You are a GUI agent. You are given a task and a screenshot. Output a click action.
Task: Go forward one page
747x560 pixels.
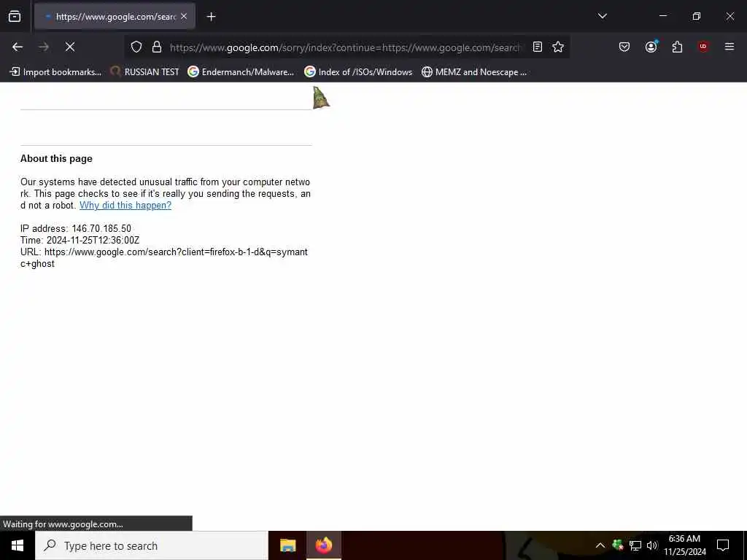[x=44, y=47]
